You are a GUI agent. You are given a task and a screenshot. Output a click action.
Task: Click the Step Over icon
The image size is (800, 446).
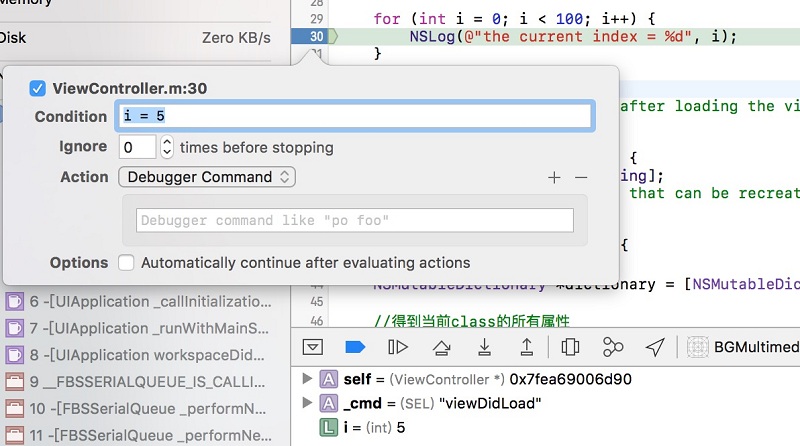tap(441, 347)
